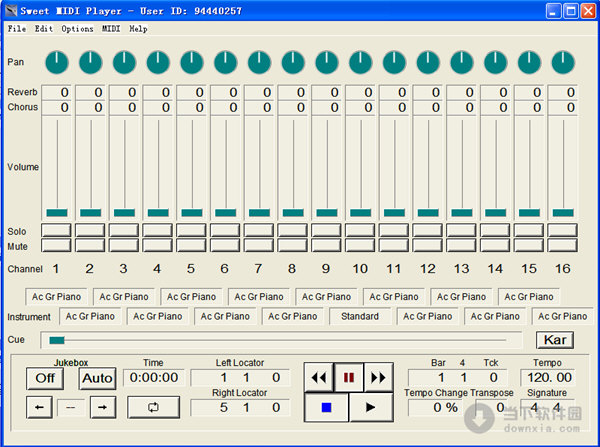Click the volume fader handle for channel 1

57,212
